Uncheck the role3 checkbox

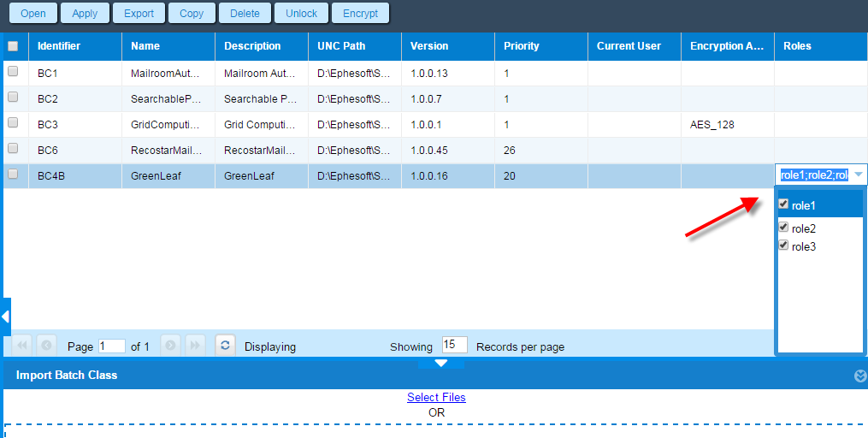point(783,245)
